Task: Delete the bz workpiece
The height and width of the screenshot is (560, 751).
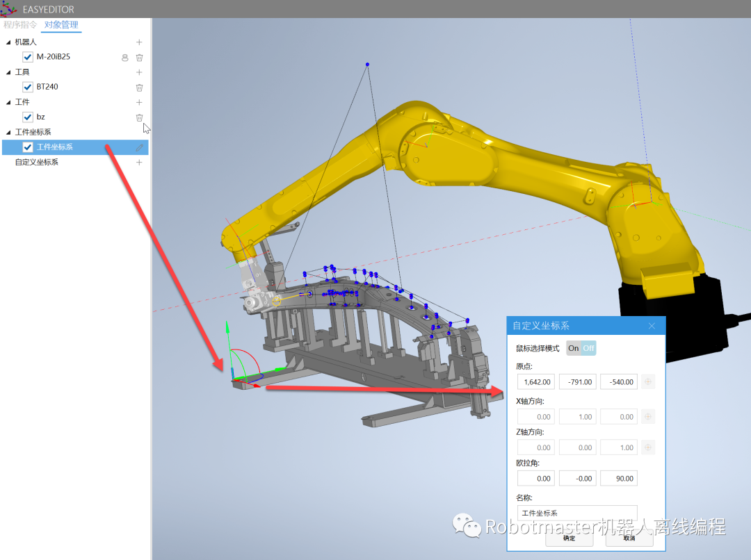Action: tap(139, 117)
